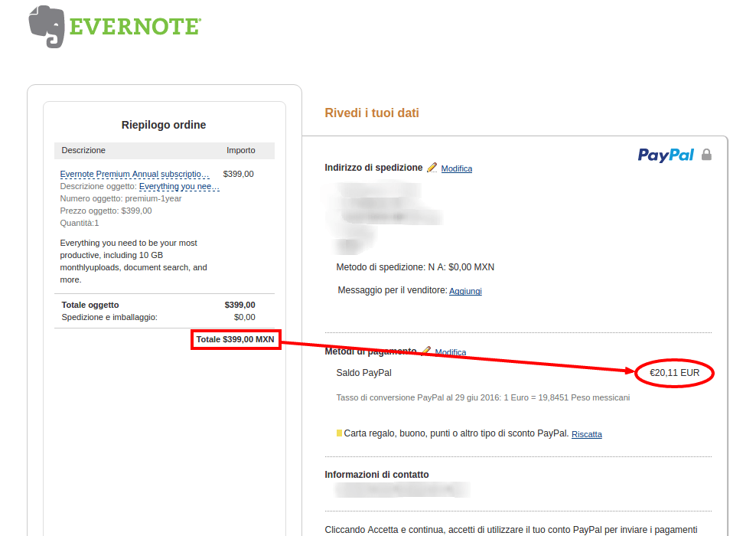
Task: Click the Evernote elephant logo icon
Action: (x=46, y=27)
